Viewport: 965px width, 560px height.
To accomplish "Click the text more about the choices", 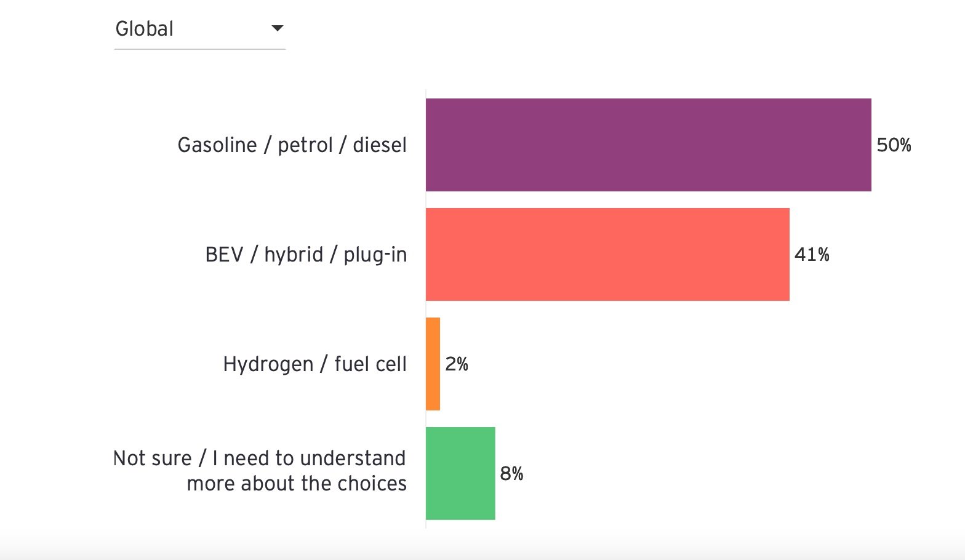I will pos(297,484).
